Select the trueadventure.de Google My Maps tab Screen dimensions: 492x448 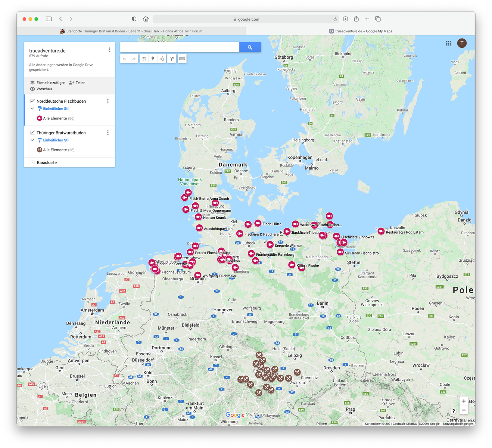361,31
